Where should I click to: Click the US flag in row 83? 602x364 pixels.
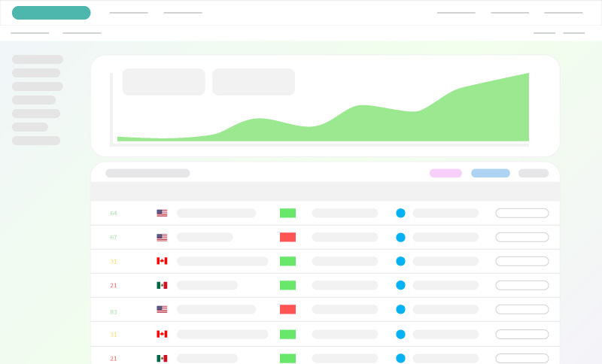(x=162, y=309)
